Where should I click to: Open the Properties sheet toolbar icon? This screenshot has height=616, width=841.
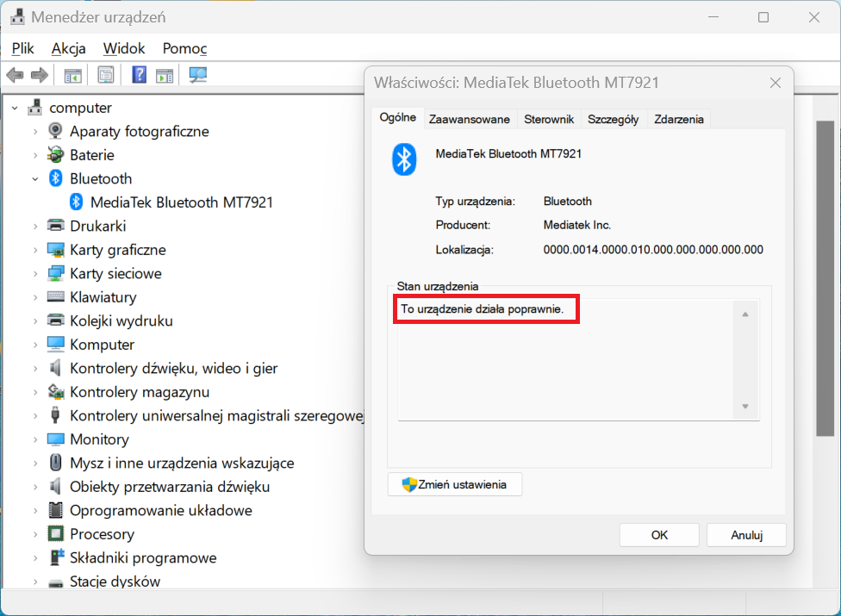pyautogui.click(x=106, y=75)
